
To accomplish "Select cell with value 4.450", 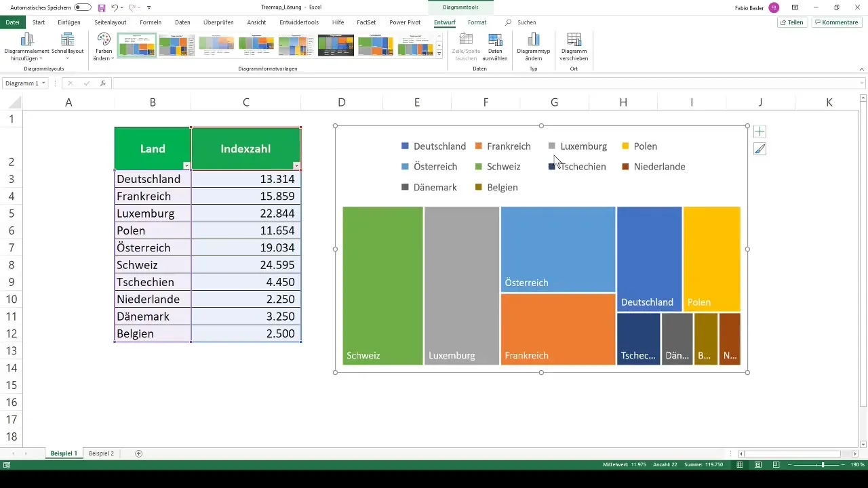I will [x=246, y=282].
